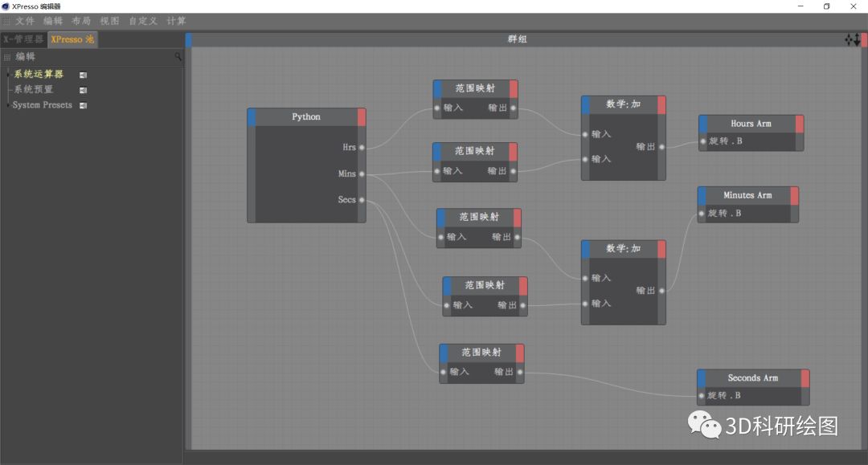Click the red outputs corner of Seconds Arm node
This screenshot has height=465, width=868.
coord(805,378)
